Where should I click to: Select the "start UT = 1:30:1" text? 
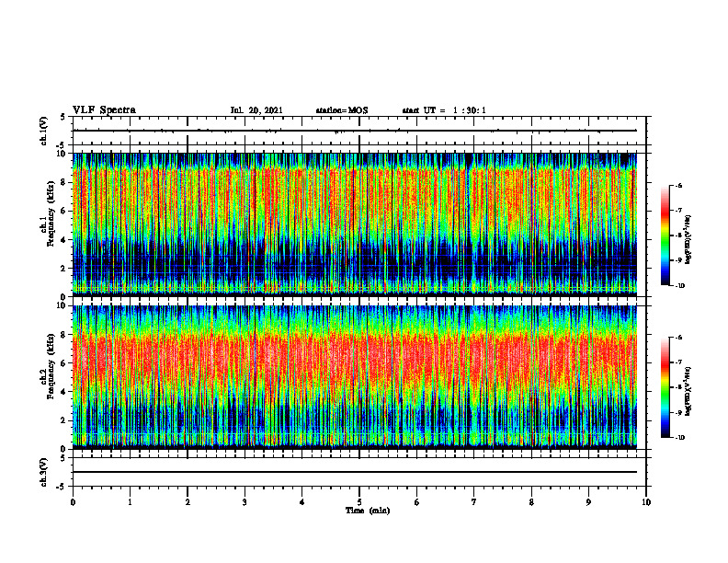click(x=444, y=110)
